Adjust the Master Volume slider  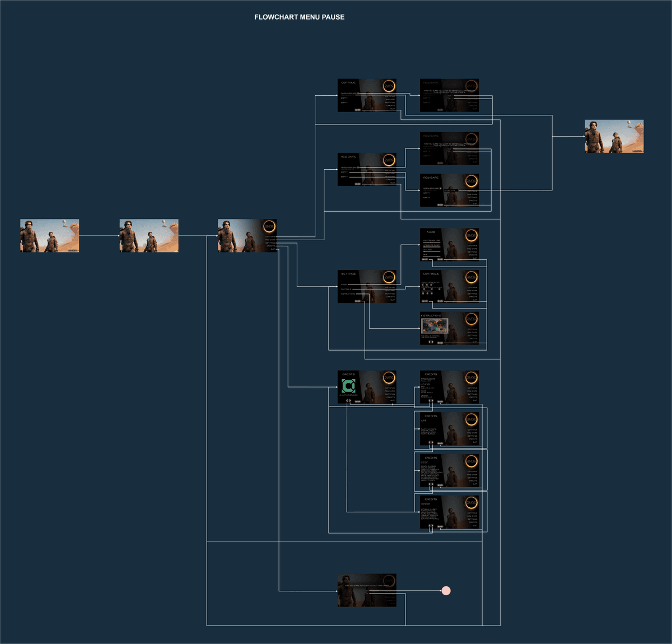(431, 242)
